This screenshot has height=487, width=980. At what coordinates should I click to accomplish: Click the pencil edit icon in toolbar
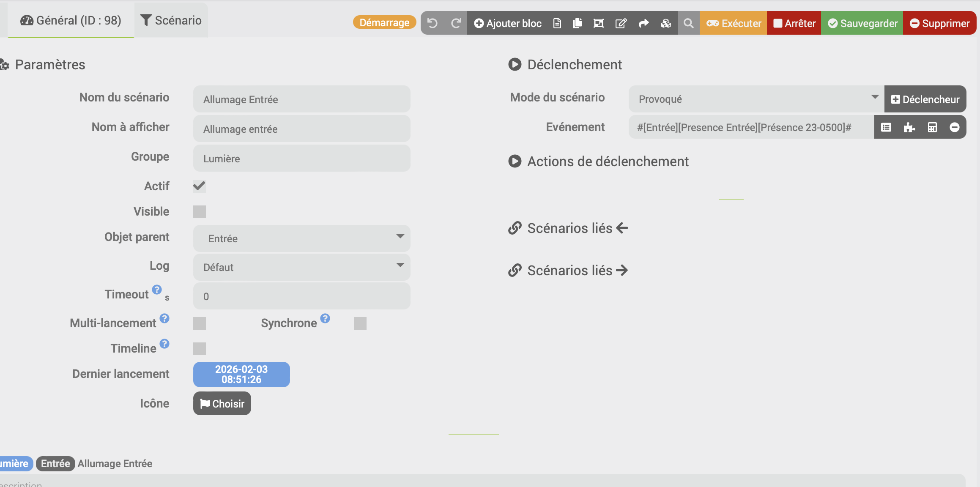621,23
